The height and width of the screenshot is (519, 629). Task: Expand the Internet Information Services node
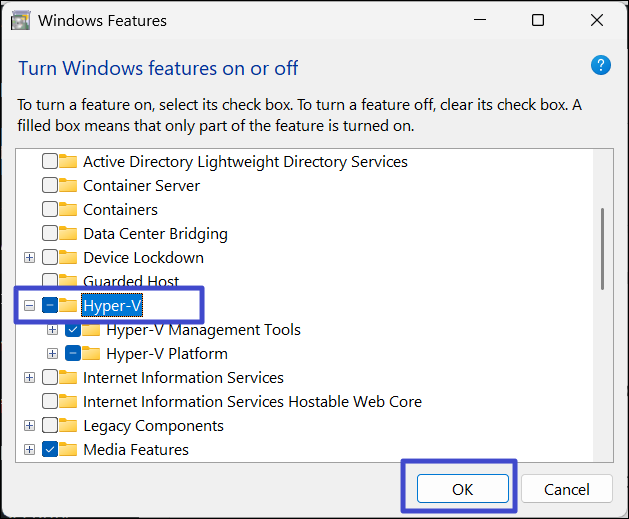click(x=29, y=377)
